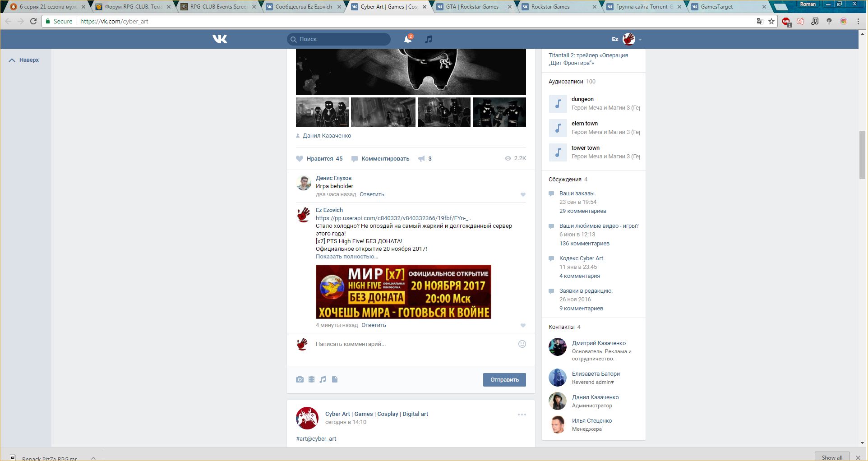Open the Заявки в редакцию discussion
This screenshot has height=461, width=868.
[586, 291]
